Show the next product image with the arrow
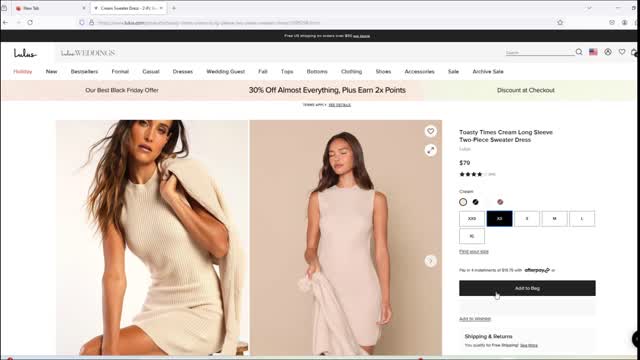Image resolution: width=640 pixels, height=360 pixels. (x=430, y=261)
